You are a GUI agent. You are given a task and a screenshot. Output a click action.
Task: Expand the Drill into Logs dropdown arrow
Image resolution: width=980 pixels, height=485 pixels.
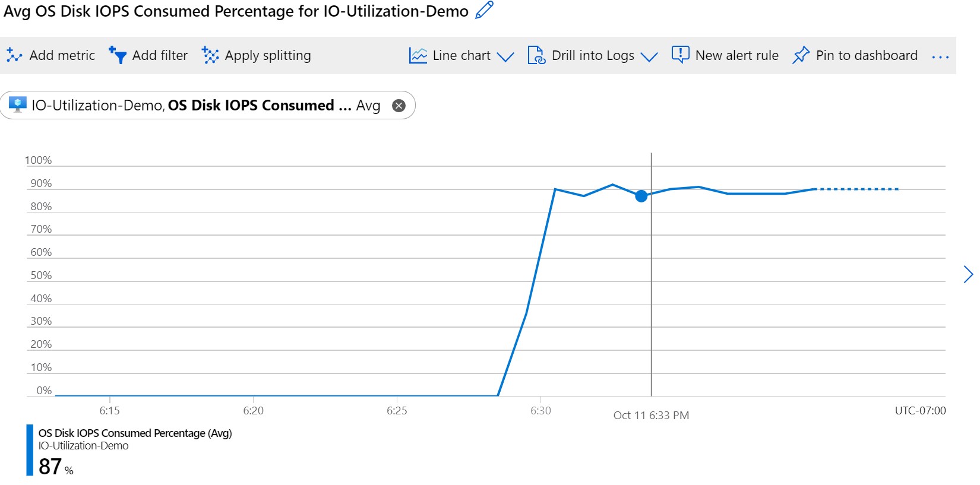[649, 56]
